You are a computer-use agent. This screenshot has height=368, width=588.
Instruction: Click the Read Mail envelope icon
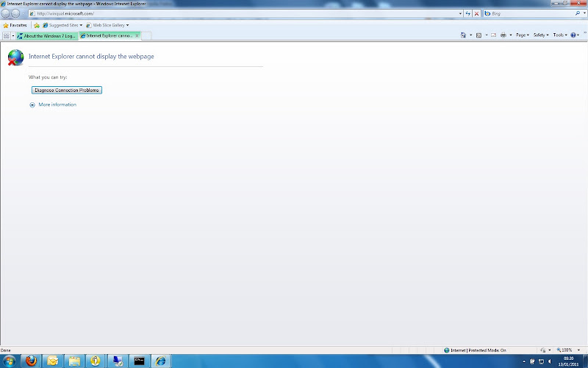pos(493,35)
